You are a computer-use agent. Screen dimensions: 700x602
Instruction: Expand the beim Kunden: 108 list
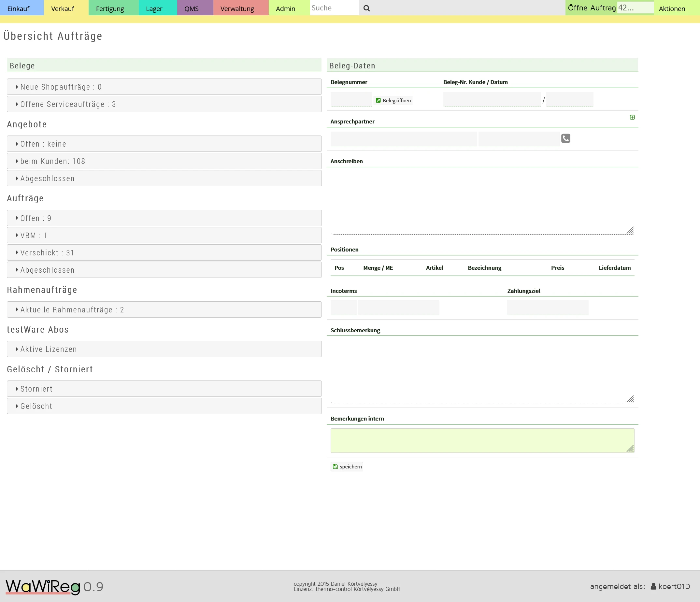pyautogui.click(x=164, y=161)
